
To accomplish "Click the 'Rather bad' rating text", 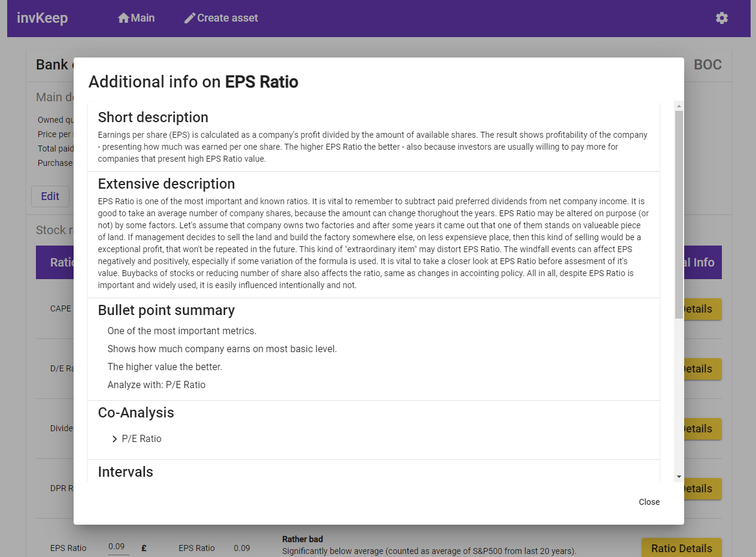I will 303,539.
